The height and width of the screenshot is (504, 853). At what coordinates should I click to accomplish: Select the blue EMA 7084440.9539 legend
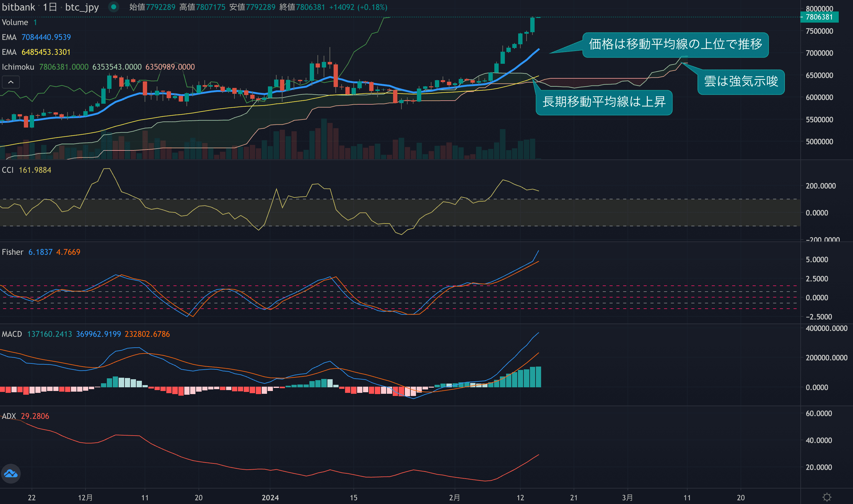(36, 37)
